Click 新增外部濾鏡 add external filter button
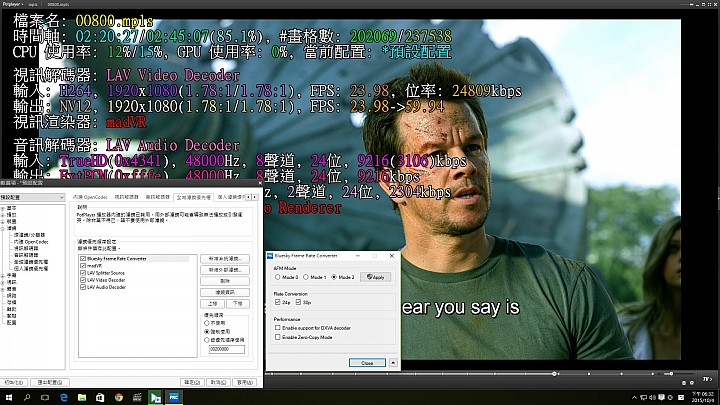The height and width of the screenshot is (405, 720). point(225,270)
